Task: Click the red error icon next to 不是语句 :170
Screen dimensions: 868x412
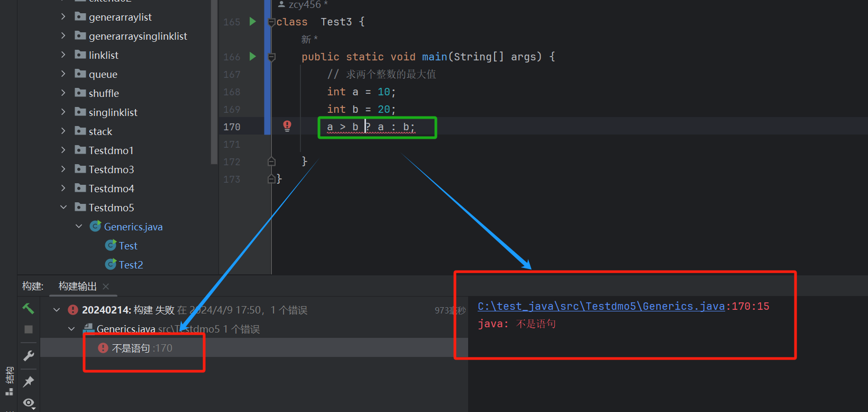Action: point(103,348)
